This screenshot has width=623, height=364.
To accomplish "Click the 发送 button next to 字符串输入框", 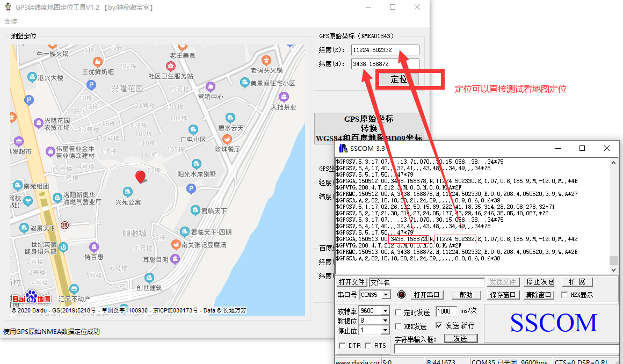I will pyautogui.click(x=460, y=339).
